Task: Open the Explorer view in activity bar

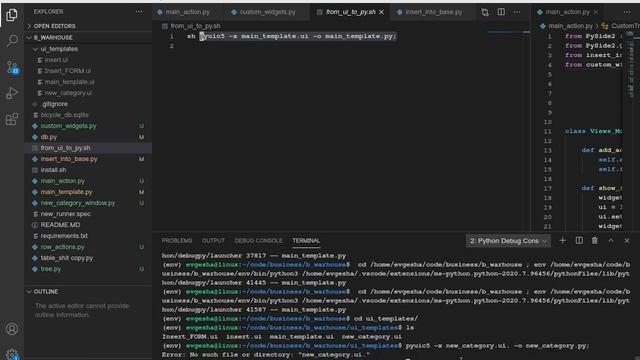Action: pyautogui.click(x=12, y=15)
